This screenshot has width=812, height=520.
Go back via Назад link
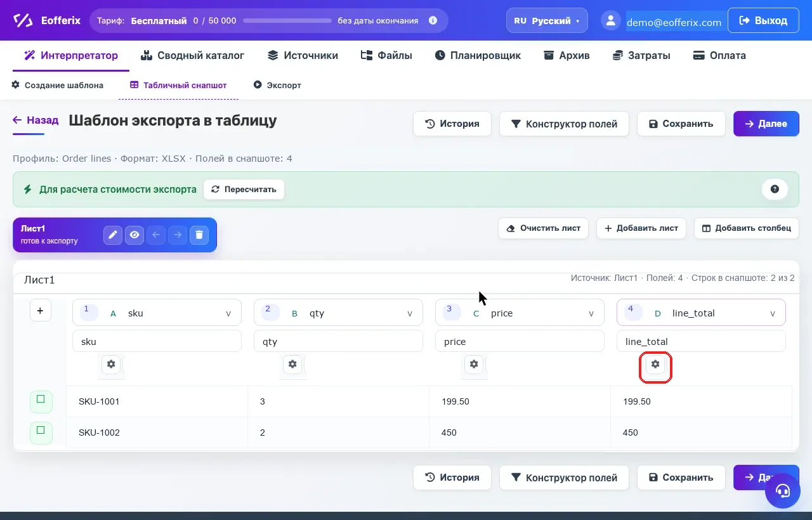coord(36,120)
